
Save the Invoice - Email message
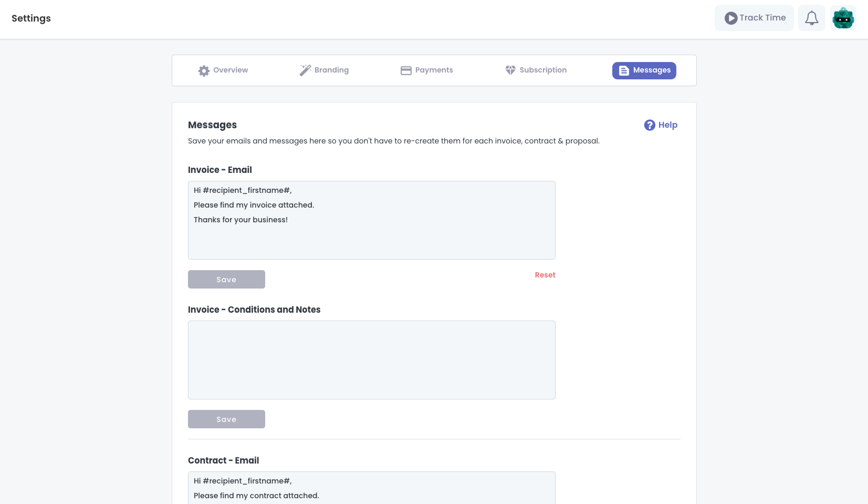pyautogui.click(x=226, y=280)
